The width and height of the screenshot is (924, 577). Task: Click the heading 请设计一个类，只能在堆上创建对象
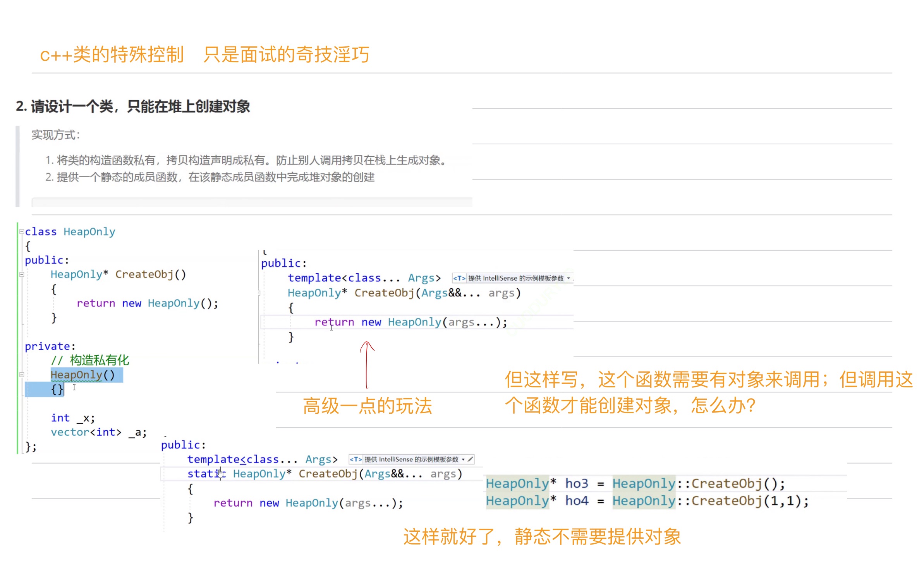[x=140, y=106]
